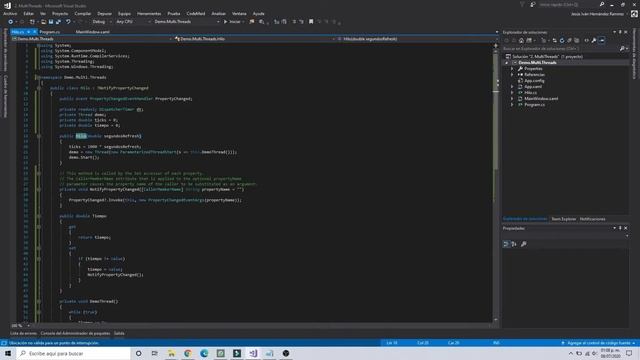Select Program.cs in Solution Explorer
Screen dimensions: 640x360
click(x=534, y=104)
